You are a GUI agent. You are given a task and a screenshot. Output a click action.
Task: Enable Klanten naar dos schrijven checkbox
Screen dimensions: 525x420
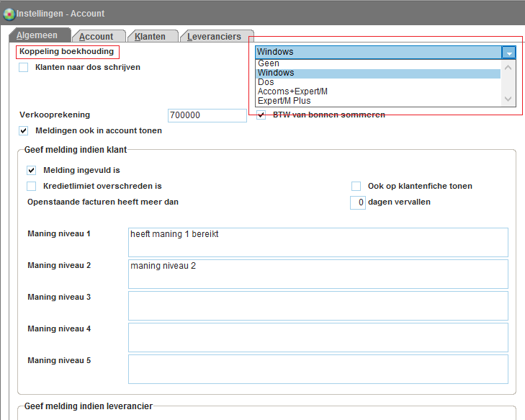23,68
